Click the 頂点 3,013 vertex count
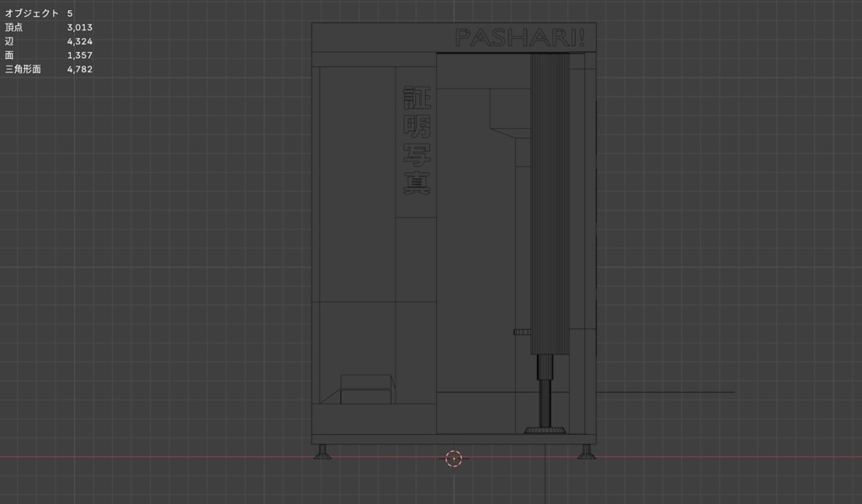Screen dimensions: 862x504 click(x=48, y=28)
